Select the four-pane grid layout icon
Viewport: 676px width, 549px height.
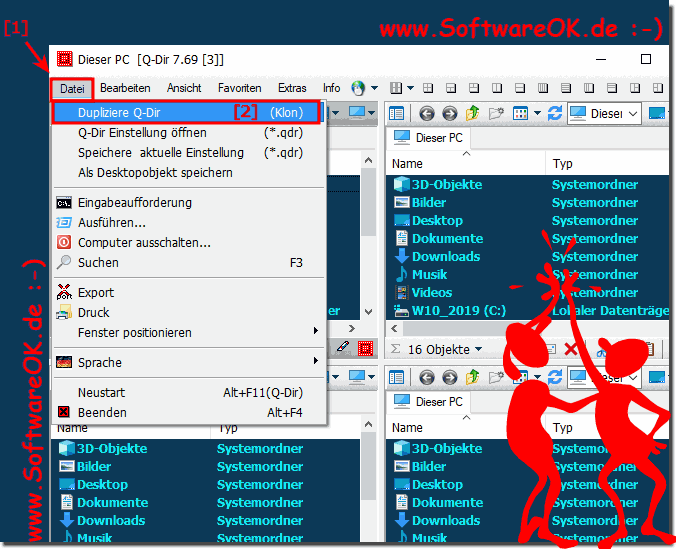428,88
